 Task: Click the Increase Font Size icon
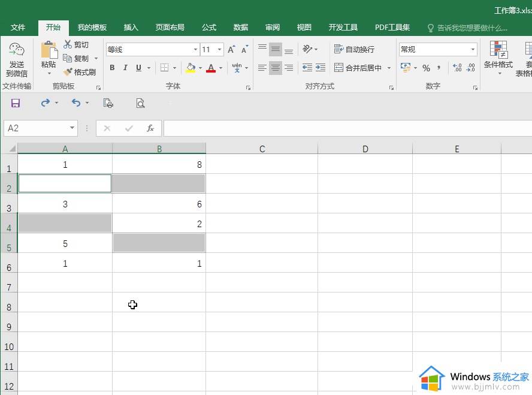coord(231,50)
